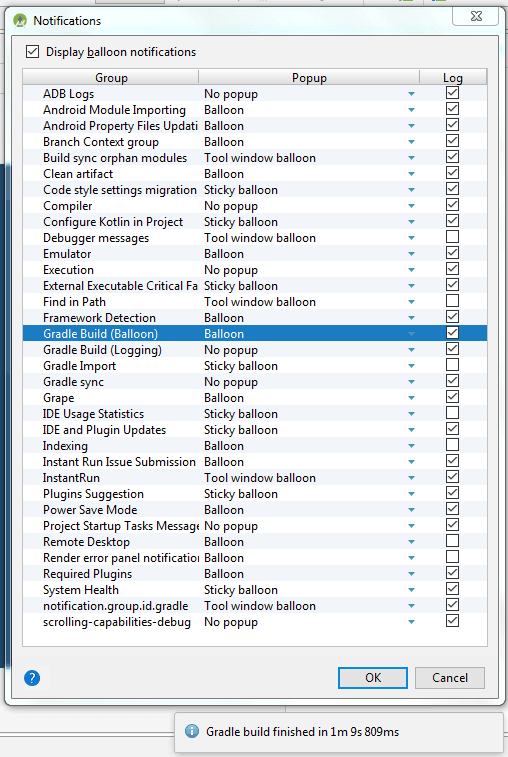Close the Notifications dialog

[x=476, y=16]
